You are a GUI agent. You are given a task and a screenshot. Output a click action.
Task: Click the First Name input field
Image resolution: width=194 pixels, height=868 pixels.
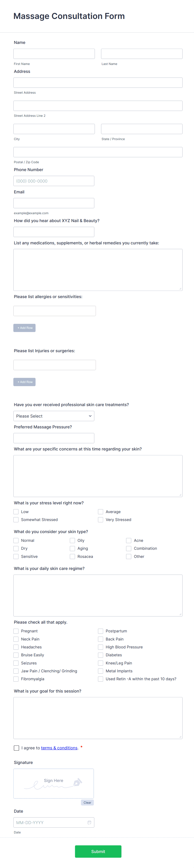pyautogui.click(x=54, y=53)
